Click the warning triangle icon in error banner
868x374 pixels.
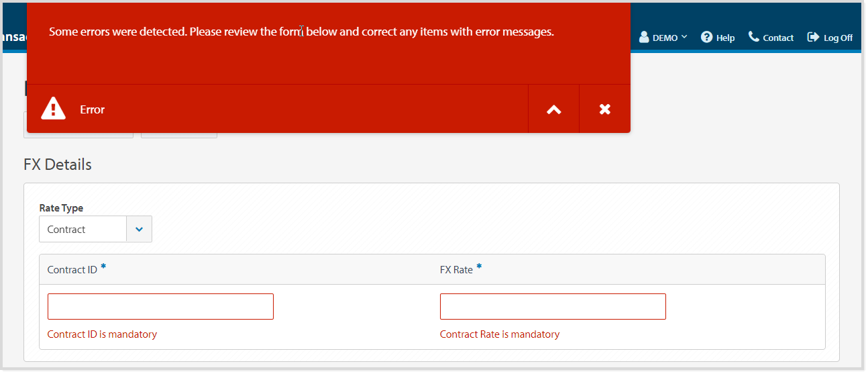click(x=54, y=109)
